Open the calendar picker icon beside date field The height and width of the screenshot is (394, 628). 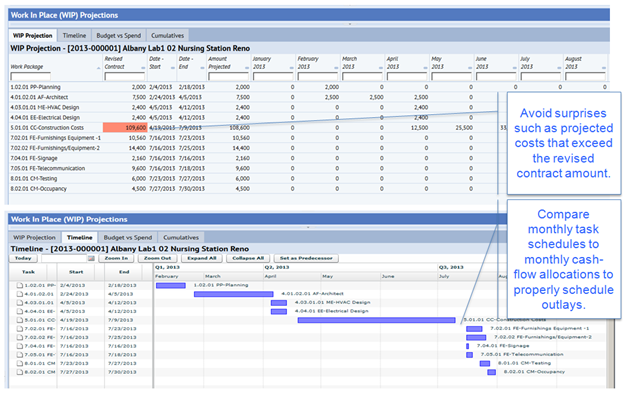click(91, 259)
